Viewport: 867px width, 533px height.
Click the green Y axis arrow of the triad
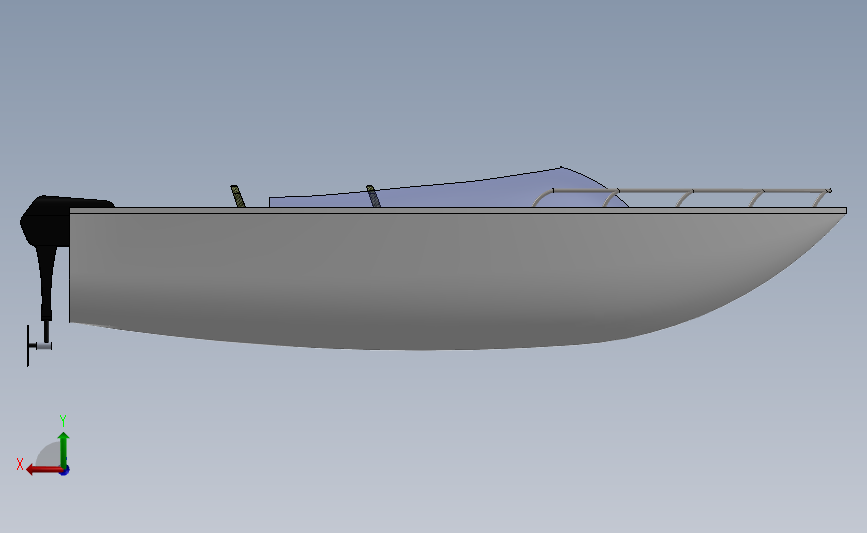pos(64,450)
